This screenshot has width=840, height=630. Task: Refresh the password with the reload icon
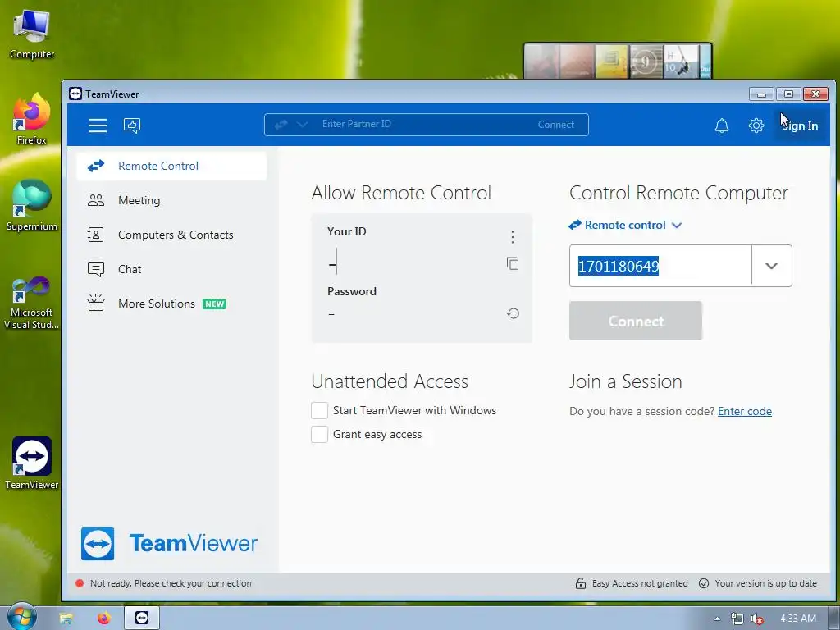pos(513,313)
